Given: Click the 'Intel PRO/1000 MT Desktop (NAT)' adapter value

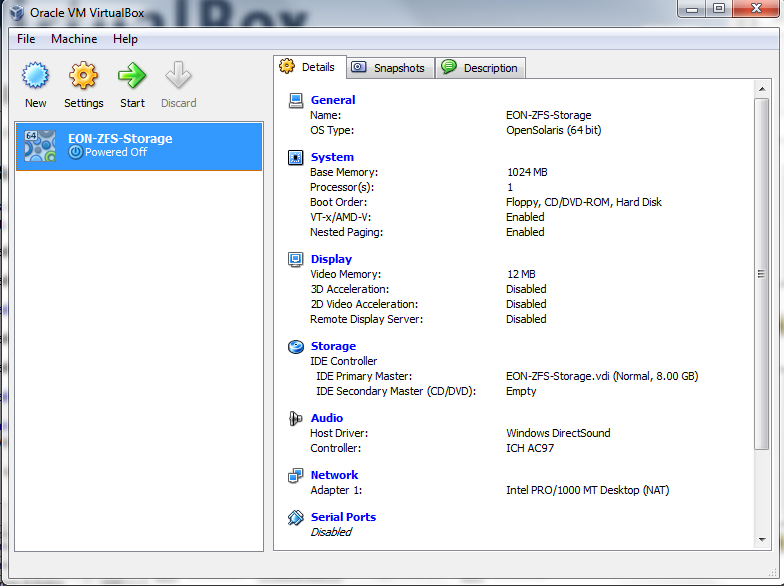Looking at the screenshot, I should [x=588, y=490].
